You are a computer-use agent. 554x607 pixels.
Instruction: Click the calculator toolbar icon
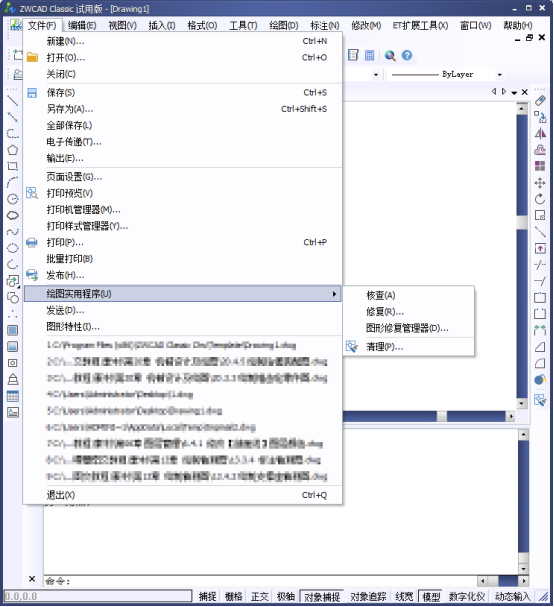tap(370, 55)
